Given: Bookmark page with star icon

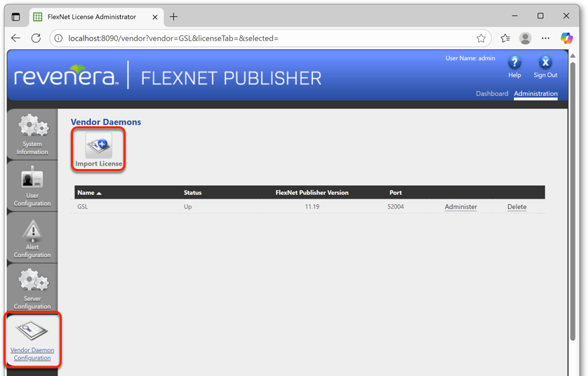Looking at the screenshot, I should point(481,38).
